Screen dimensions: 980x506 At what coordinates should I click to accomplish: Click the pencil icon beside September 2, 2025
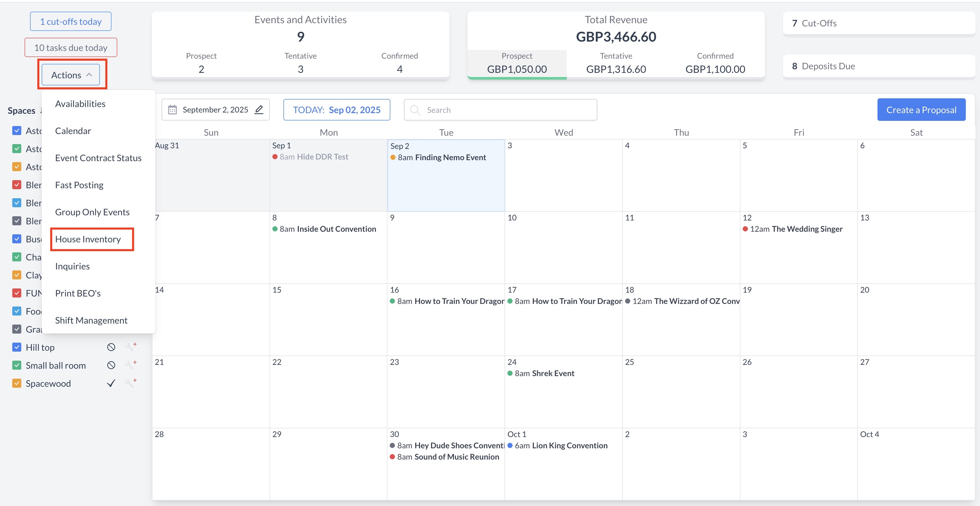tap(259, 110)
